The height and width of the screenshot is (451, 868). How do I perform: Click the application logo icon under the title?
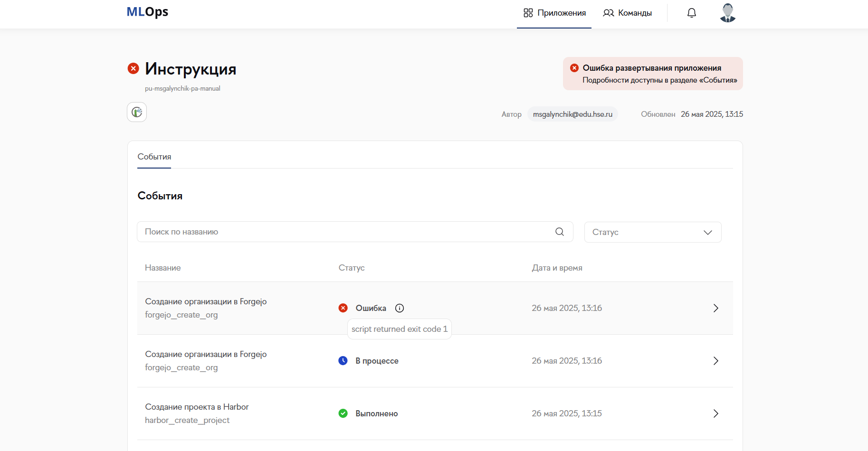coord(137,112)
